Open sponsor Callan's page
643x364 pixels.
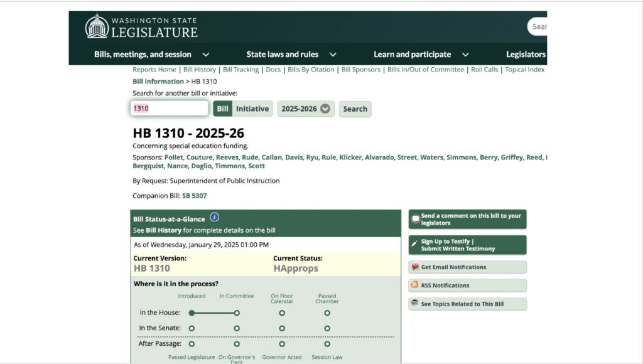pyautogui.click(x=271, y=158)
